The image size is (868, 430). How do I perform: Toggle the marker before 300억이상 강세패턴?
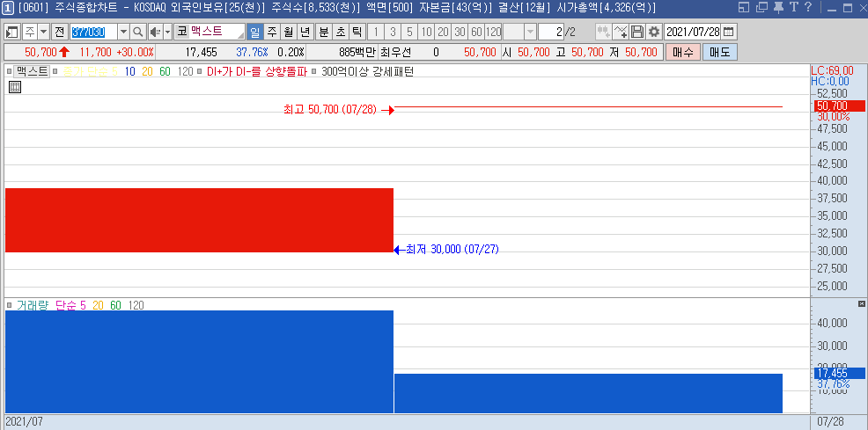click(x=314, y=71)
